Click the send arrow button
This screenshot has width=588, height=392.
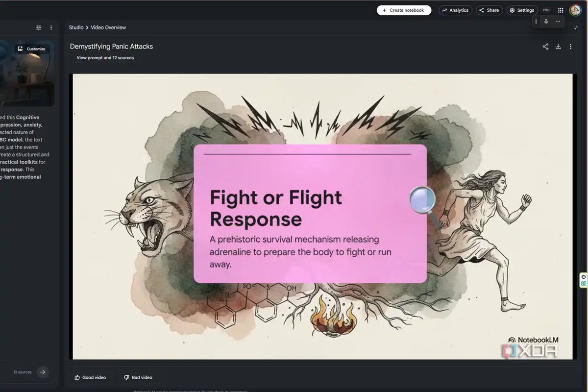(43, 372)
